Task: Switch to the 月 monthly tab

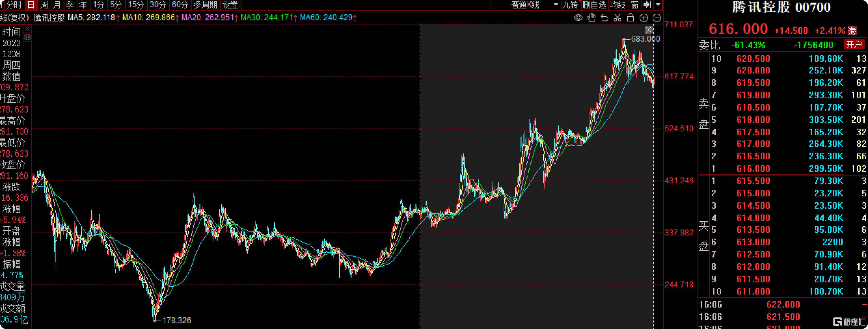Action: point(57,5)
